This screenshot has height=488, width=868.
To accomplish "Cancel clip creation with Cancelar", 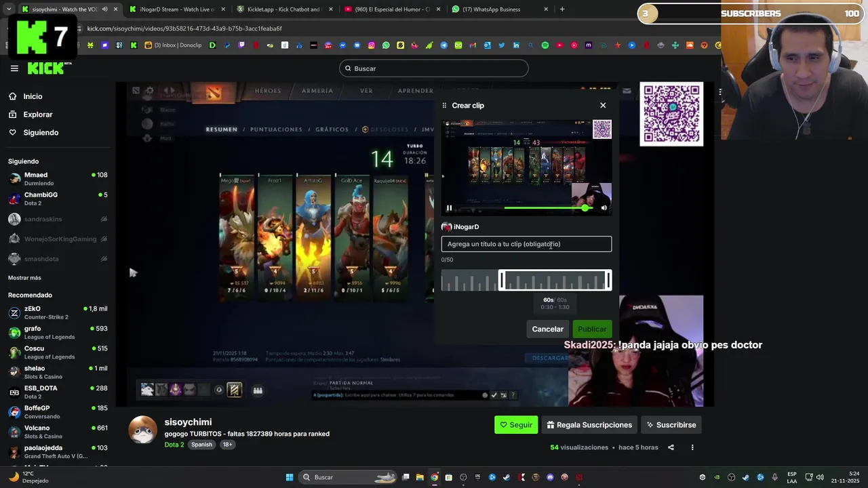I will point(547,329).
